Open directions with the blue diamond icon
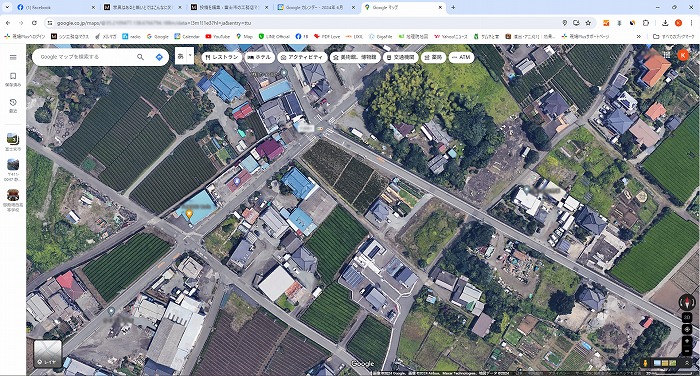Viewport: 700px width, 376px height. pyautogui.click(x=159, y=57)
